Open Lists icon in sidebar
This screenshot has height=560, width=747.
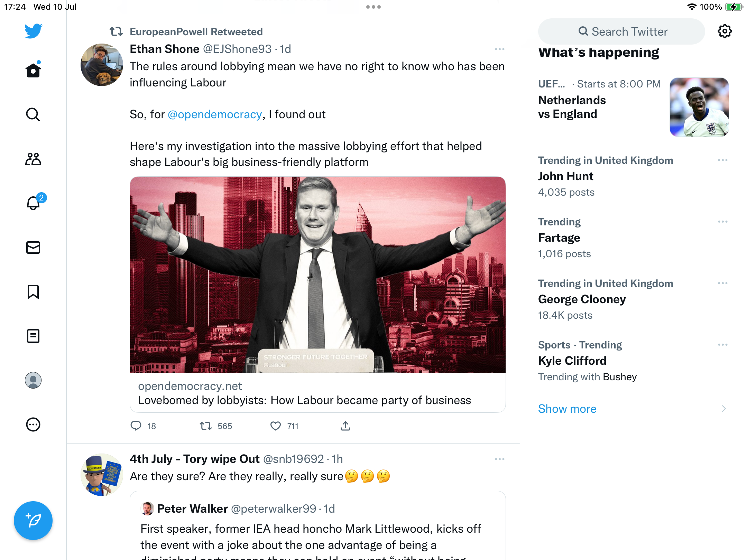pyautogui.click(x=33, y=336)
